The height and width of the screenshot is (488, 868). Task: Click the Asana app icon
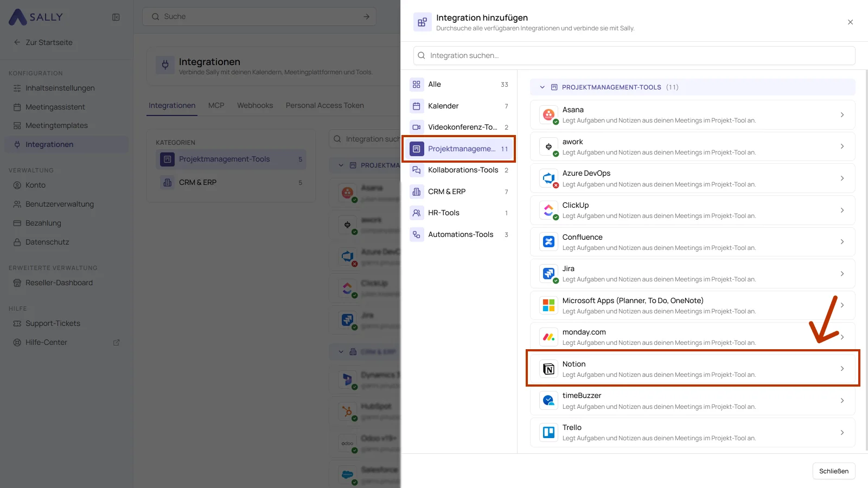(548, 114)
